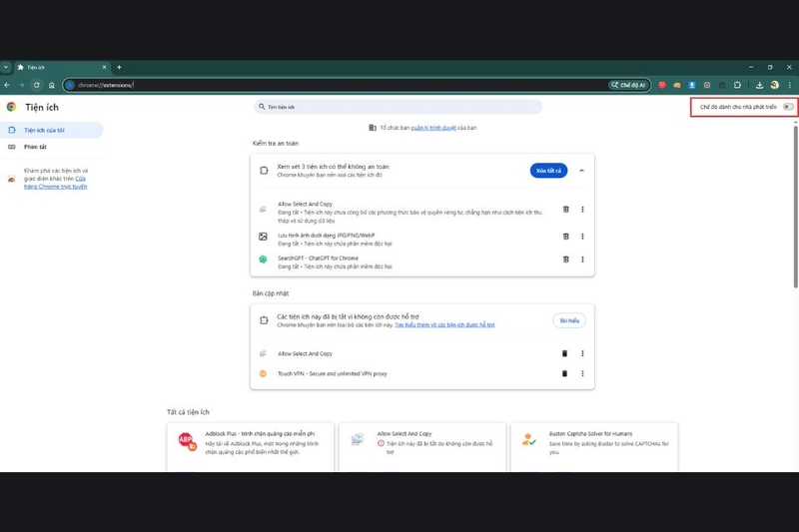Open the Chrome Web Store link
Screen dimensions: 799x532
pyautogui.click(x=56, y=183)
